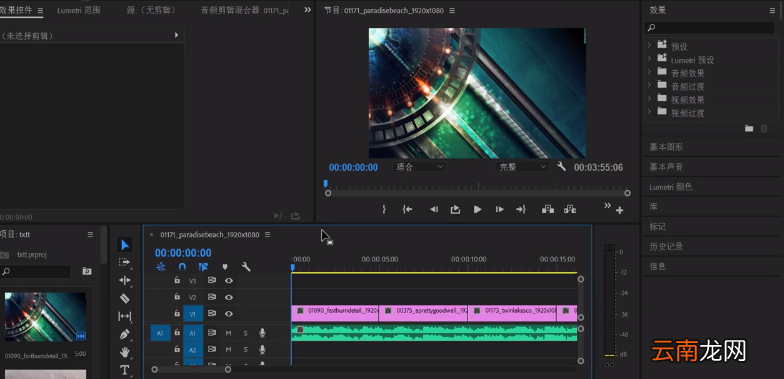The height and width of the screenshot is (379, 784).
Task: Toggle lock on V1 track
Action: (x=177, y=314)
